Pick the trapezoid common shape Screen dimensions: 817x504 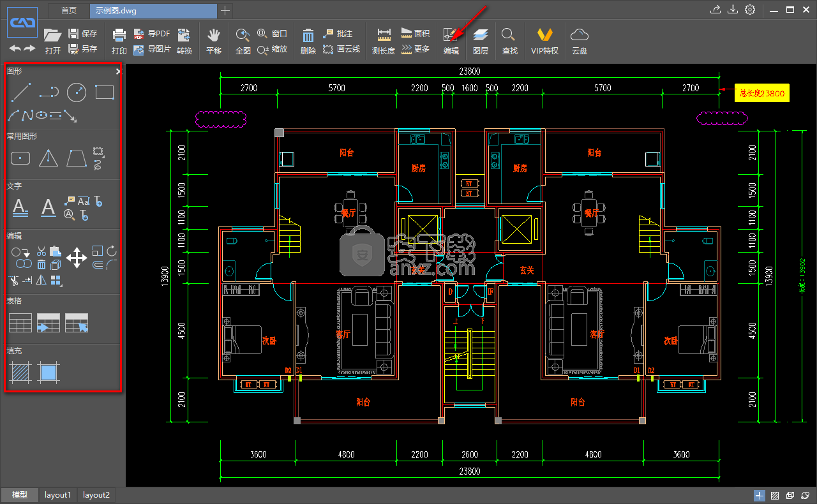77,158
